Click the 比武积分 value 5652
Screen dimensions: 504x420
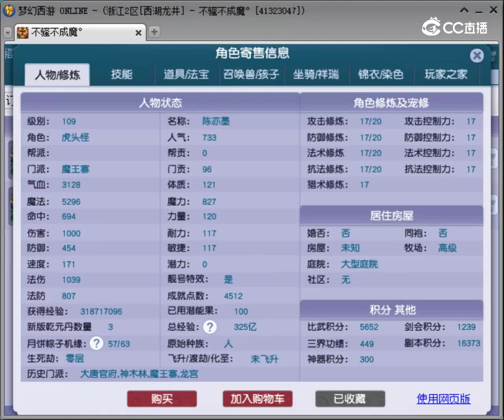click(x=369, y=327)
